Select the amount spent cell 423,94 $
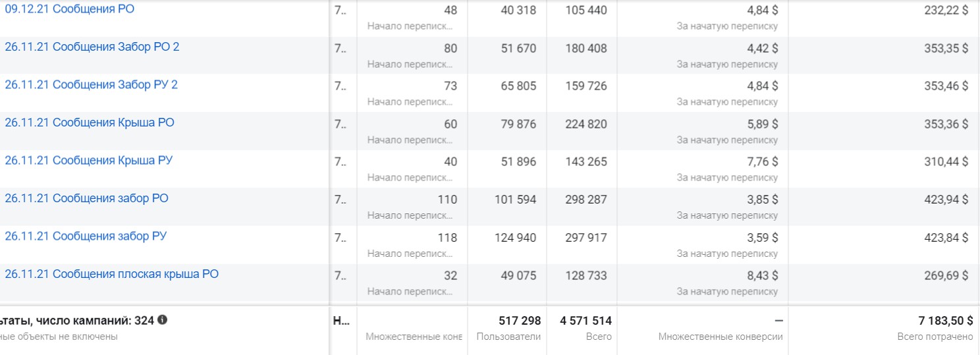 tap(883, 207)
